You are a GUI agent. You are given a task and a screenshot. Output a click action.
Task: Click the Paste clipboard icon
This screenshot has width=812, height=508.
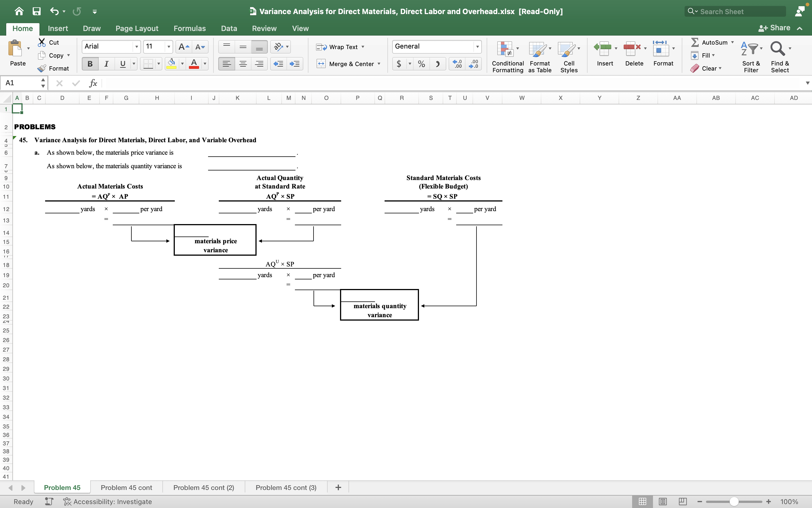[15, 48]
